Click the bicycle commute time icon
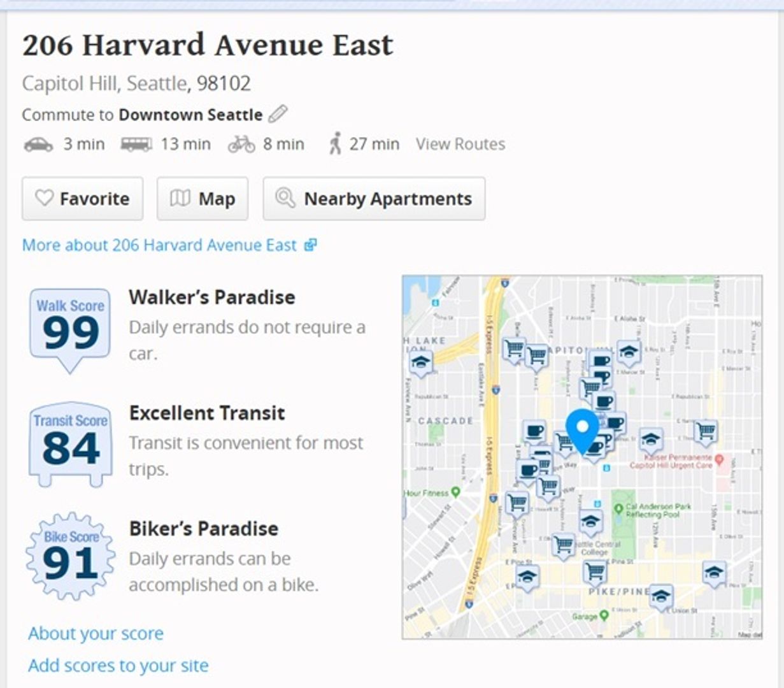This screenshot has width=784, height=688. coord(241,145)
